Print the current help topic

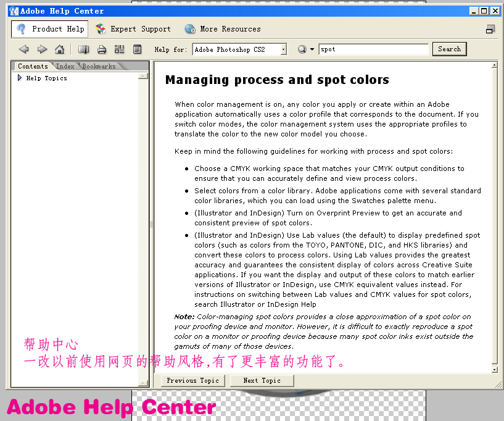click(x=102, y=49)
